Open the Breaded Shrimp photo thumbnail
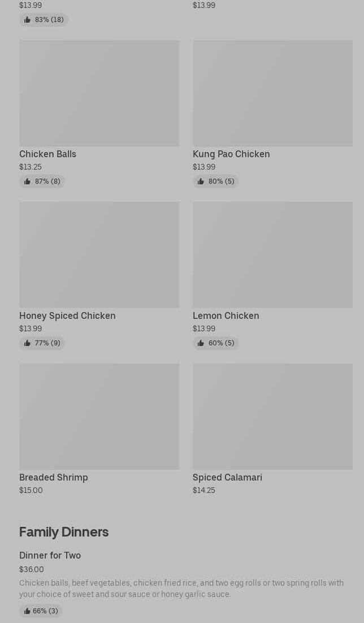364x623 pixels. pyautogui.click(x=99, y=417)
